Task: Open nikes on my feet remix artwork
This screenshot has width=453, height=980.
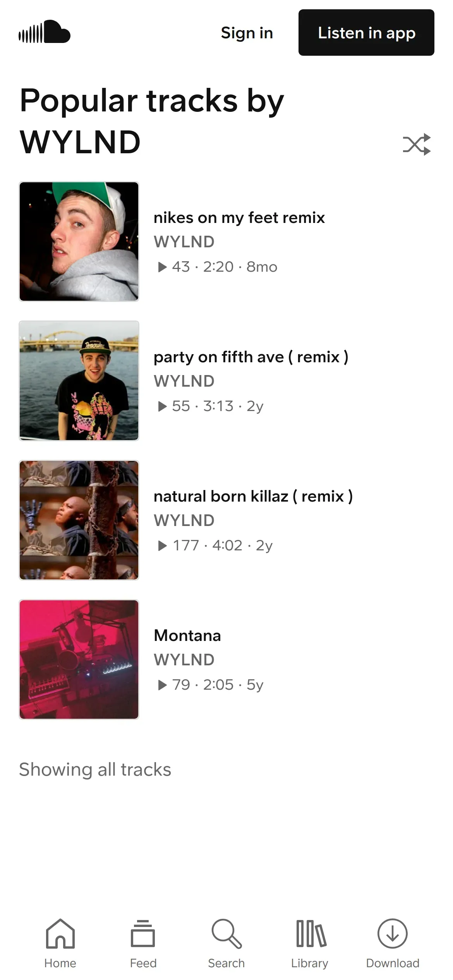Action: click(x=79, y=242)
